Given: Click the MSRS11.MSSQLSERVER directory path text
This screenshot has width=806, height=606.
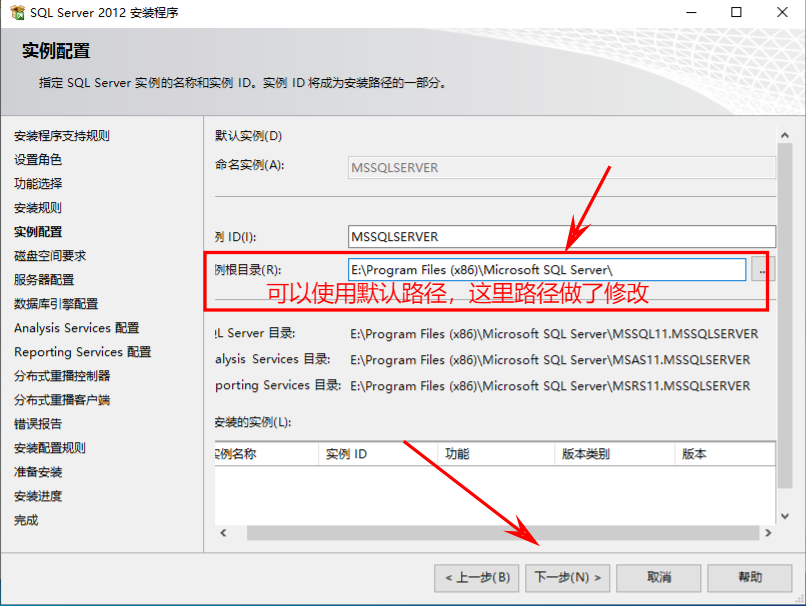Looking at the screenshot, I should point(550,386).
